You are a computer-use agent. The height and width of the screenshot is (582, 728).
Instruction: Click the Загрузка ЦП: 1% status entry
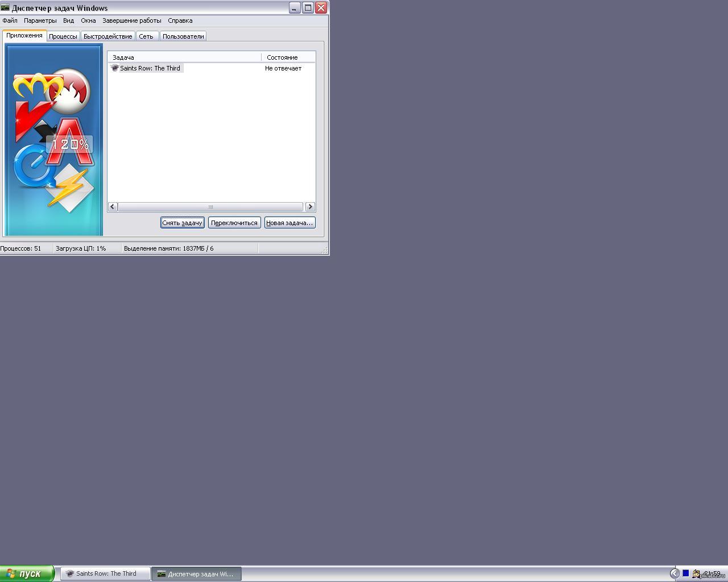point(88,248)
